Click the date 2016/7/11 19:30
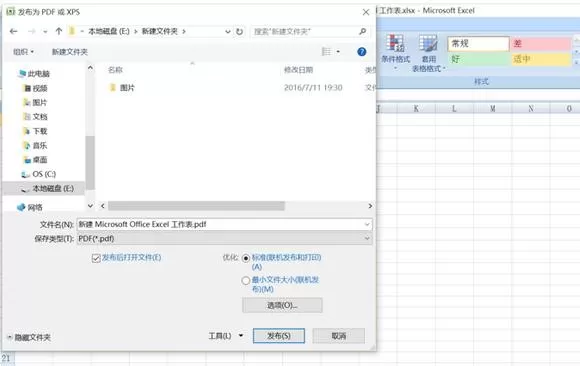The width and height of the screenshot is (580, 366). click(313, 88)
